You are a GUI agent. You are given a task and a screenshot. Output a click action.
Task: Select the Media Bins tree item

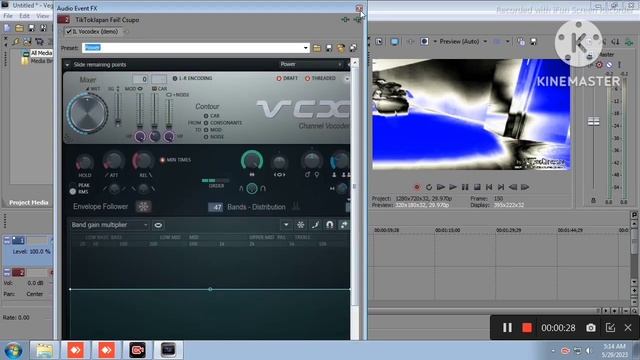tap(42, 61)
